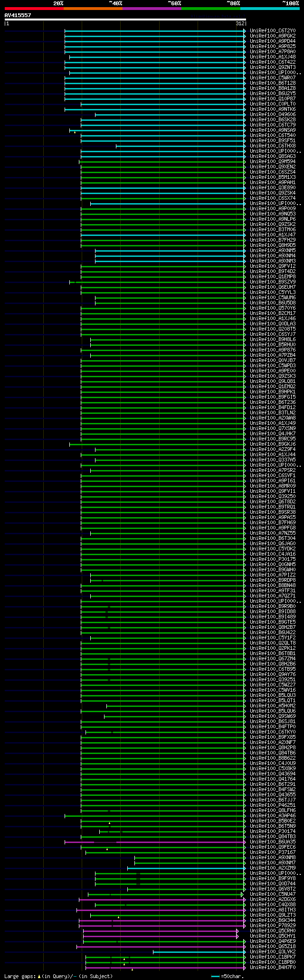
Task: Select UniRef100_C6THX8 in the hit list
Action: 273,146
